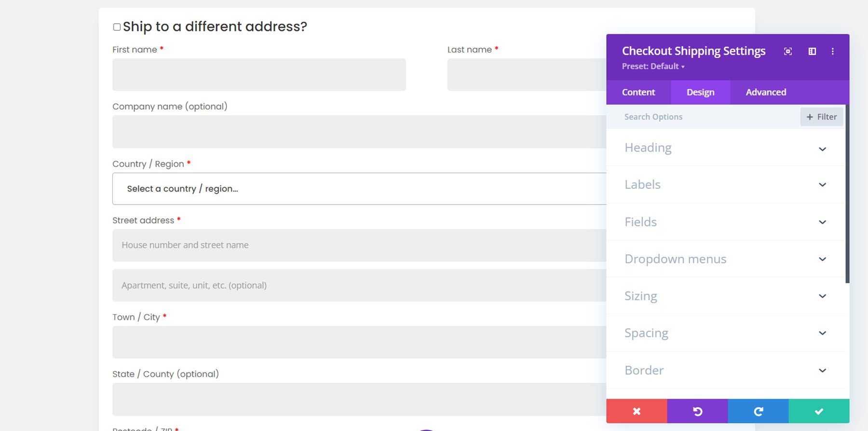The height and width of the screenshot is (431, 868).
Task: Click the First name input field
Action: coord(259,75)
